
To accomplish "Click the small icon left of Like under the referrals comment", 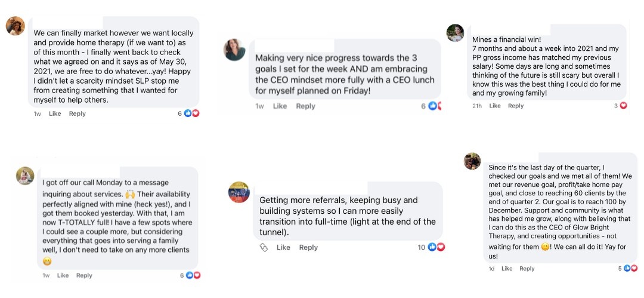I will [264, 247].
